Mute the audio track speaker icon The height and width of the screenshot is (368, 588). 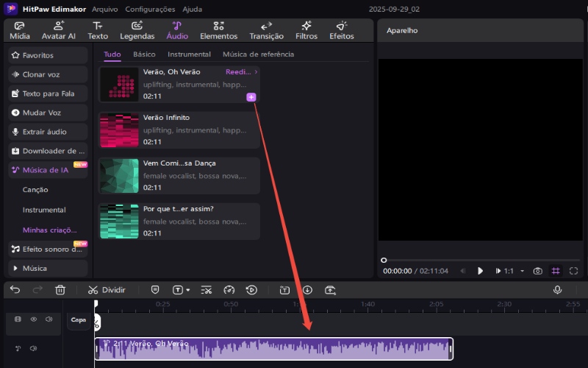click(33, 348)
